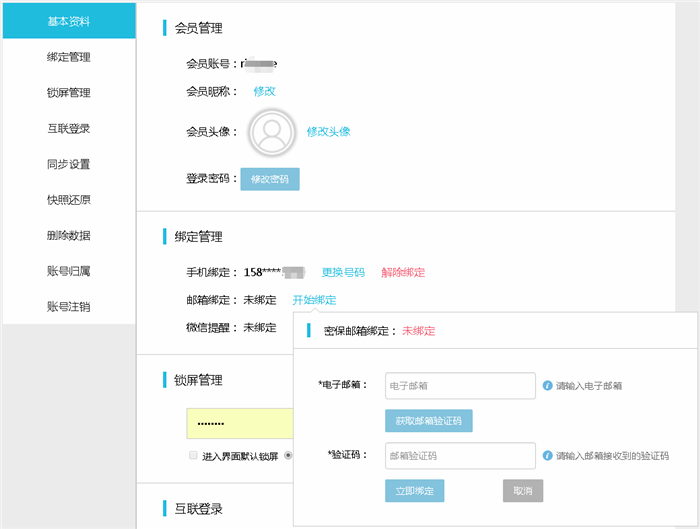Screen dimensions: 700x529
Task: Click the member avatar placeholder icon
Action: coord(270,133)
